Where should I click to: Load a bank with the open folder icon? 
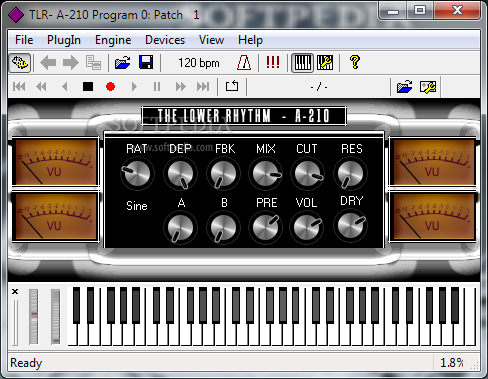pyautogui.click(x=123, y=63)
